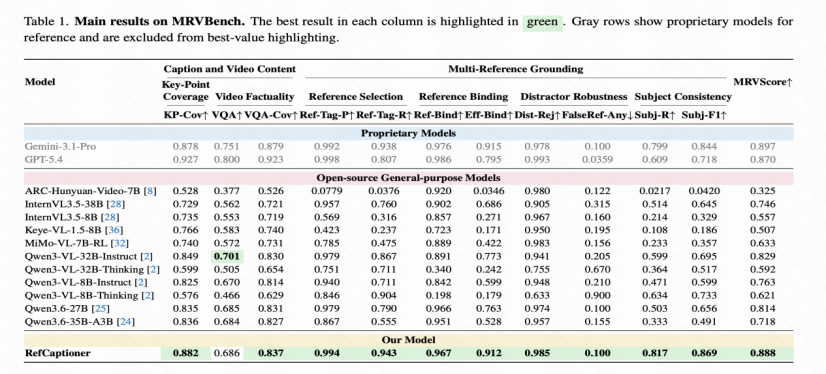This screenshot has height=374, width=826.
Task: Click the 'Multi-Reference Grounding' group header
Action: pos(516,69)
